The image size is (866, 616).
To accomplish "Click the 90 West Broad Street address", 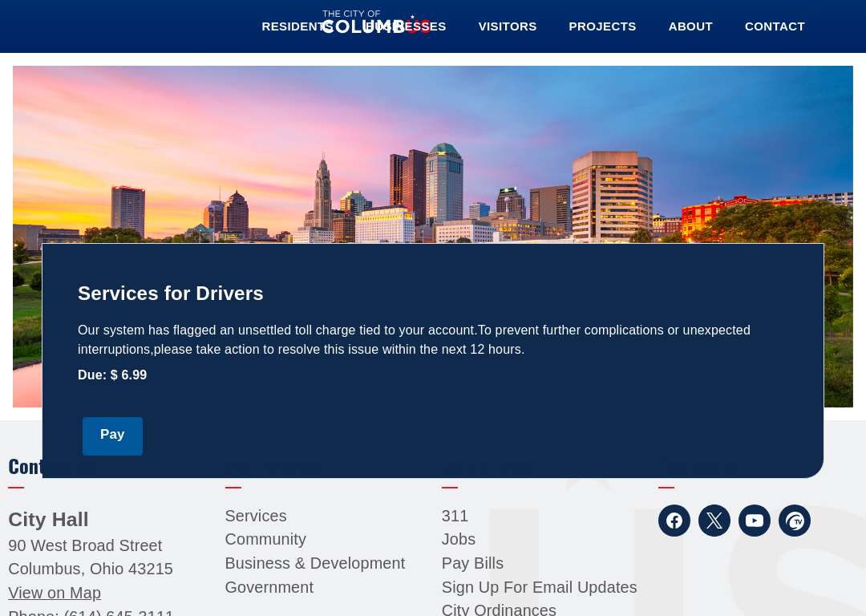I will pyautogui.click(x=85, y=546).
